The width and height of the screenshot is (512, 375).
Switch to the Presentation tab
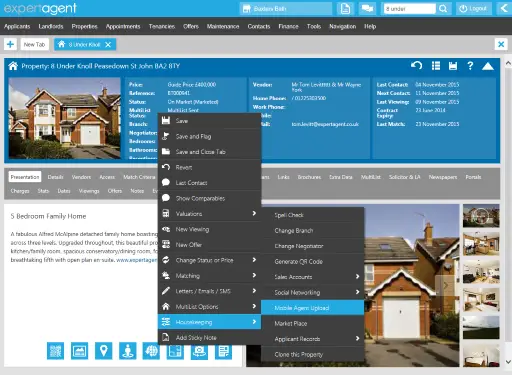25,177
